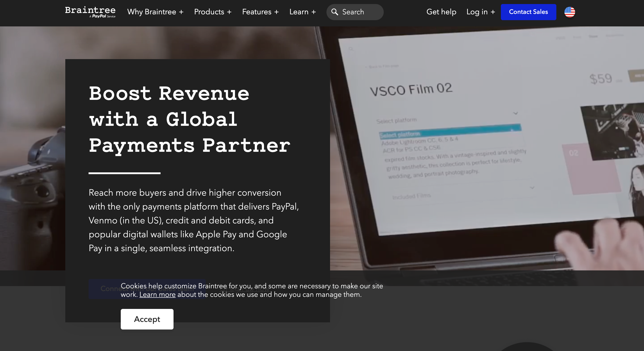Open the Get help link
This screenshot has height=351, width=644.
coord(441,12)
